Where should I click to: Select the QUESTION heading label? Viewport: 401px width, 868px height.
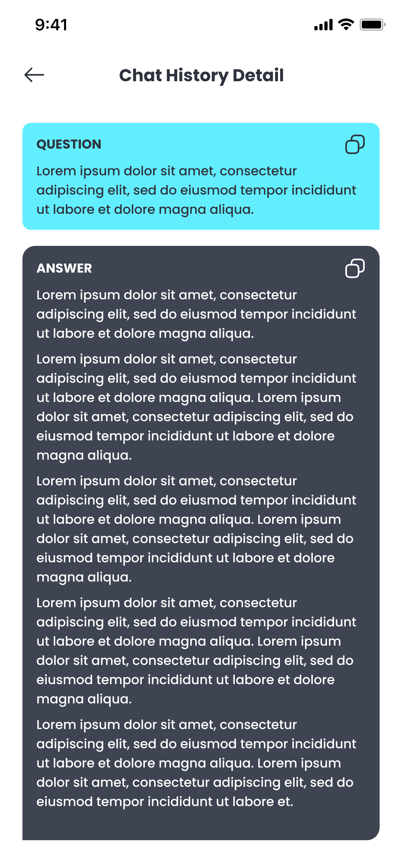point(69,144)
